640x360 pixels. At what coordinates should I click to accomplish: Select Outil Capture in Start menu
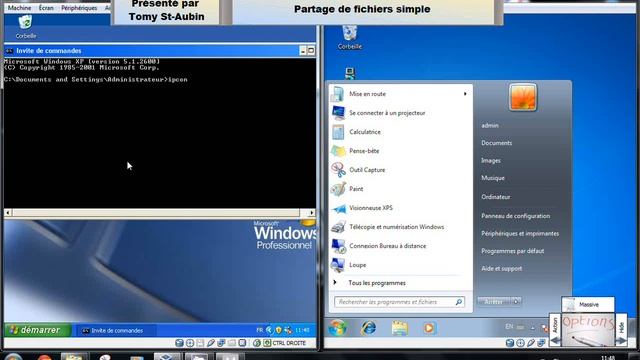tap(400, 170)
